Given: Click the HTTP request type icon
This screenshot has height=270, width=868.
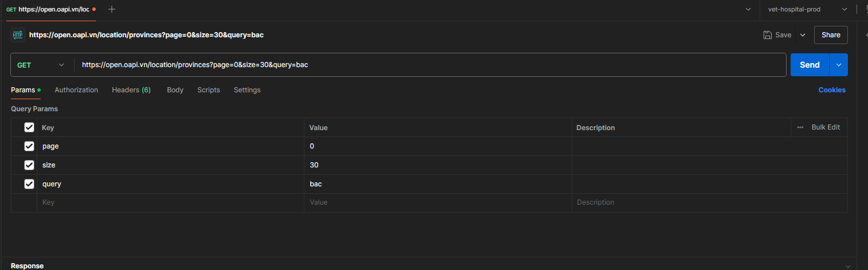Looking at the screenshot, I should click(x=18, y=35).
